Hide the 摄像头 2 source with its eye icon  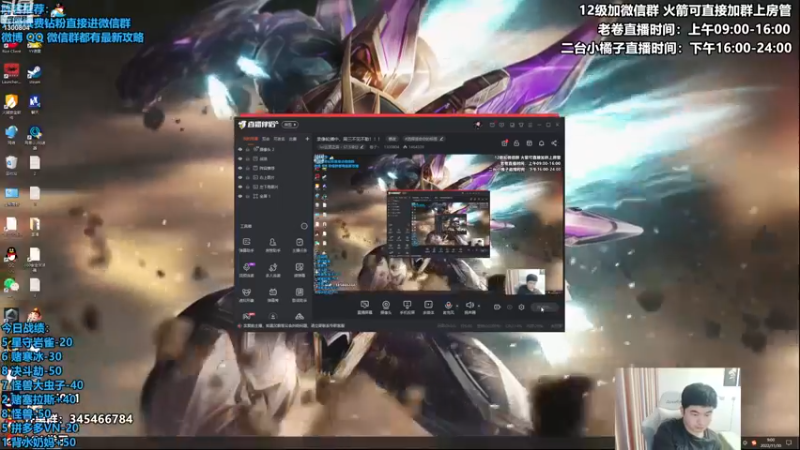point(240,149)
